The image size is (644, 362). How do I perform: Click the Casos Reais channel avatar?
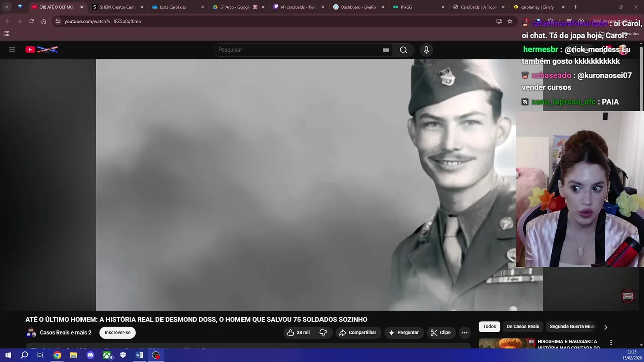click(31, 333)
